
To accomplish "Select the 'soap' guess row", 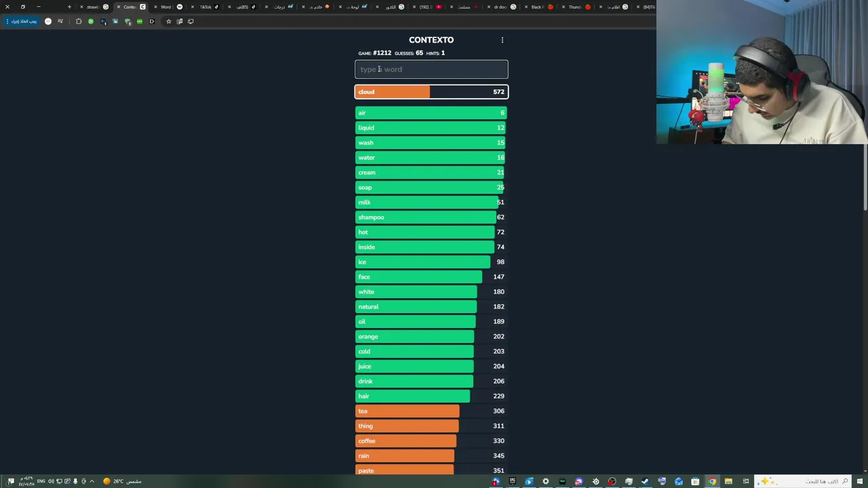I will coord(431,187).
